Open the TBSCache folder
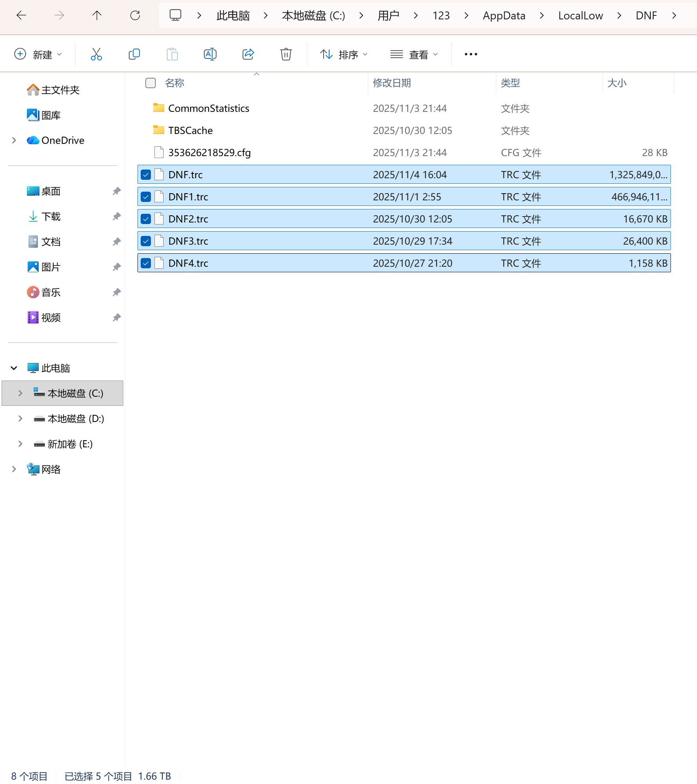The height and width of the screenshot is (784, 697). tap(190, 130)
